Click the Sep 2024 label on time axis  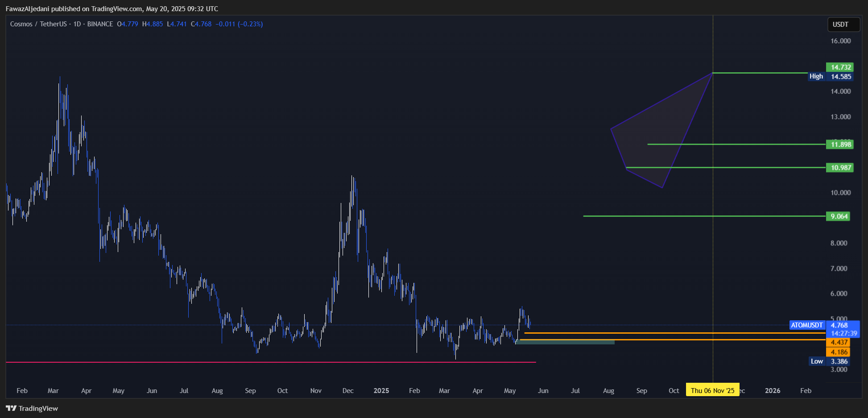pos(250,391)
